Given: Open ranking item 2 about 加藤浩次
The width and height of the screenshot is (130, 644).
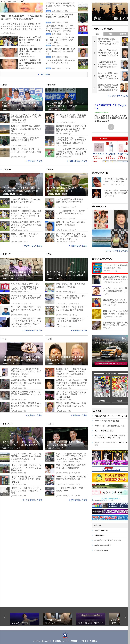Looking at the screenshot, I should [x=110, y=53].
